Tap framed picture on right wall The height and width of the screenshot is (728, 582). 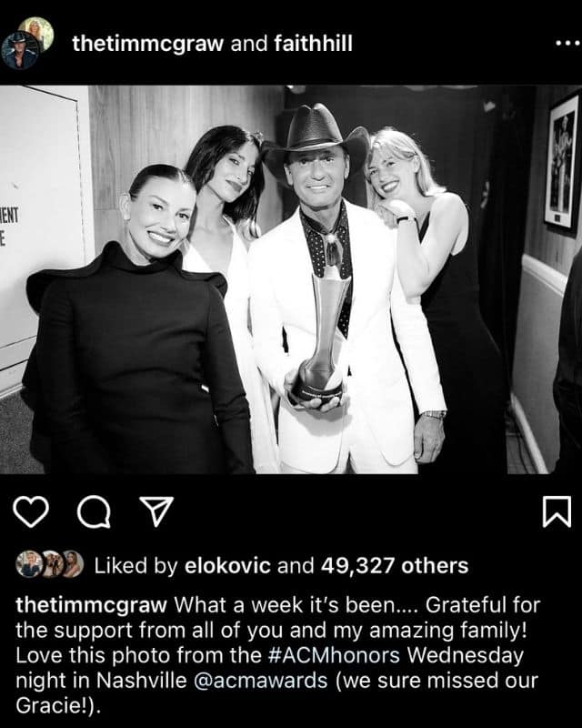tap(563, 160)
